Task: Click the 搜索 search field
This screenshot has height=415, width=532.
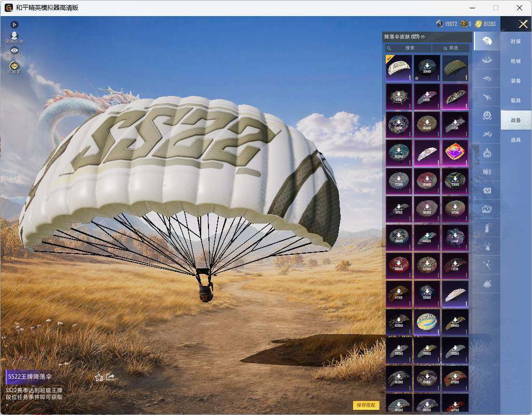Action: [x=408, y=48]
